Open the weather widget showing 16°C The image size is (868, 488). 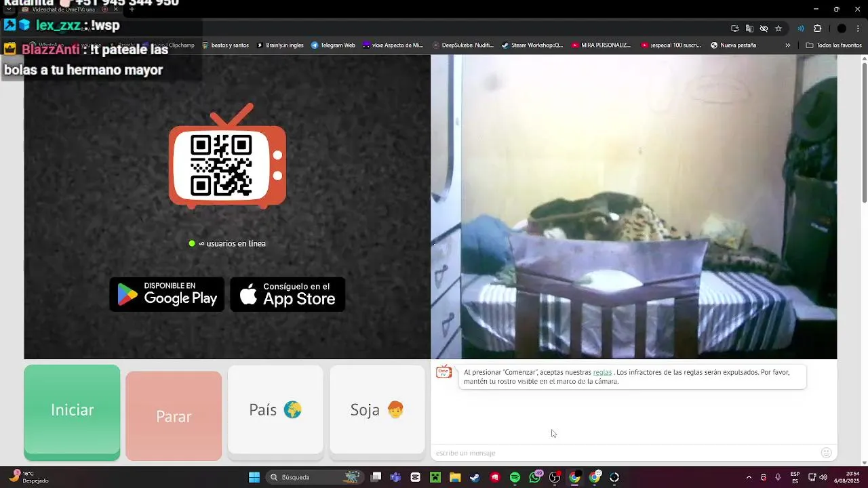pos(28,477)
